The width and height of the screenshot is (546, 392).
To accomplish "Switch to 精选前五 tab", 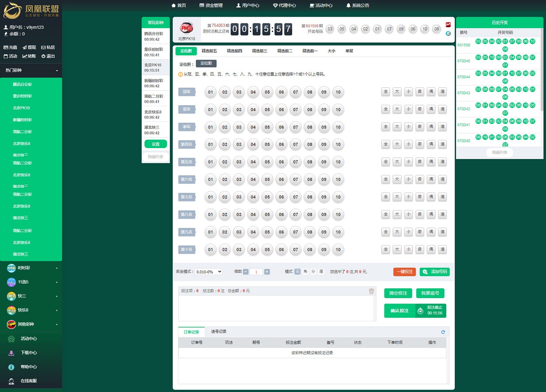I will click(x=209, y=51).
